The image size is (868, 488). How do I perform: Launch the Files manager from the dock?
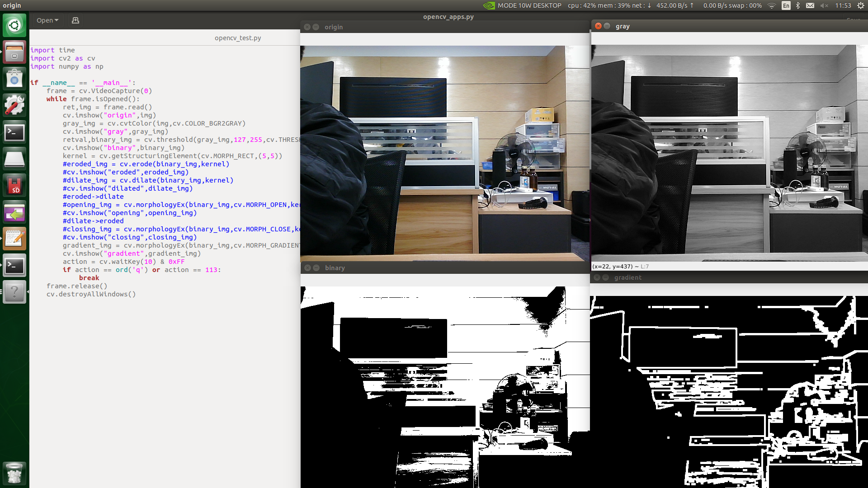click(14, 52)
